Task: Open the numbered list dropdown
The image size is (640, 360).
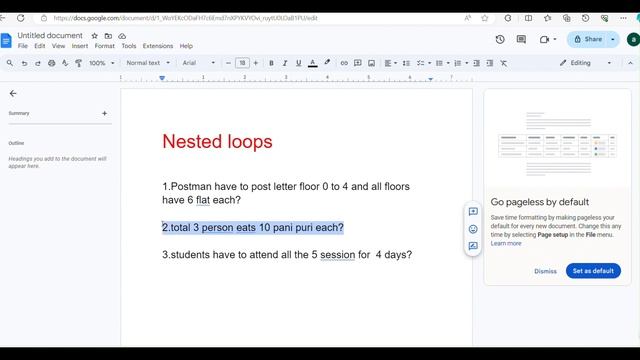Action: [461, 63]
